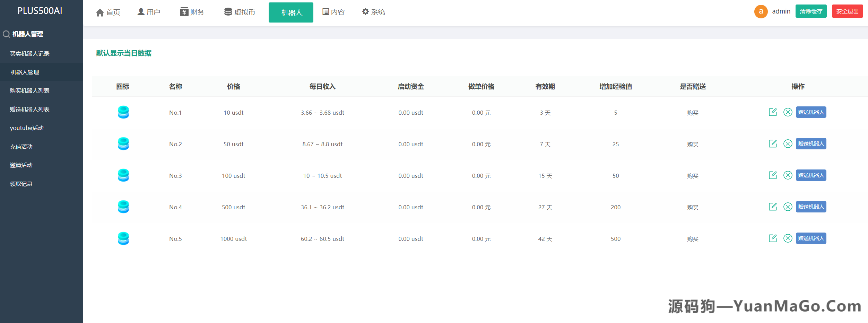
Task: Click 赠送机器人 button for No.1
Action: 811,112
